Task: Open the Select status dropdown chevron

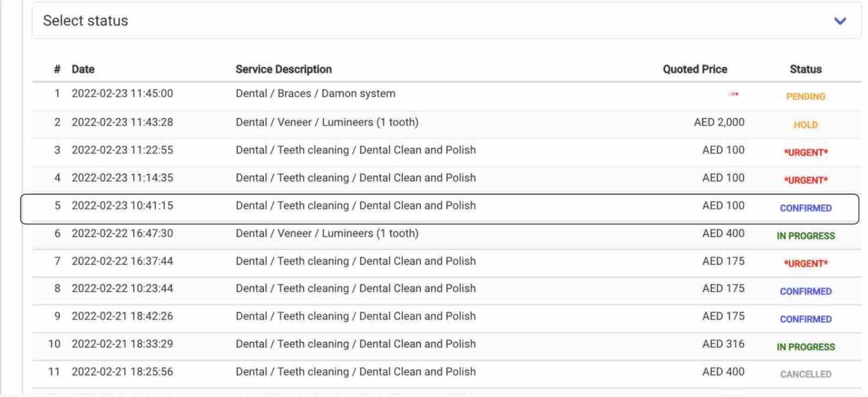Action: [x=840, y=21]
